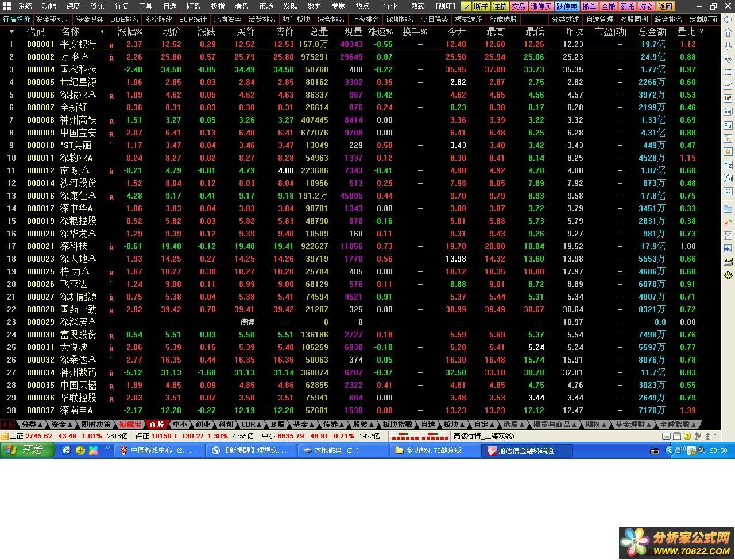Select the 平安银行 stock row
The image size is (735, 560).
[361, 44]
